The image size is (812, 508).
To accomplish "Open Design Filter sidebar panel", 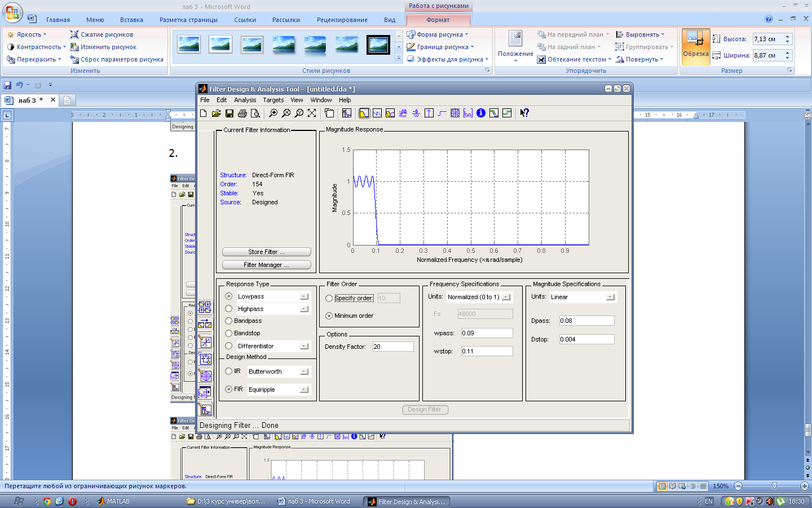I will click(x=205, y=410).
